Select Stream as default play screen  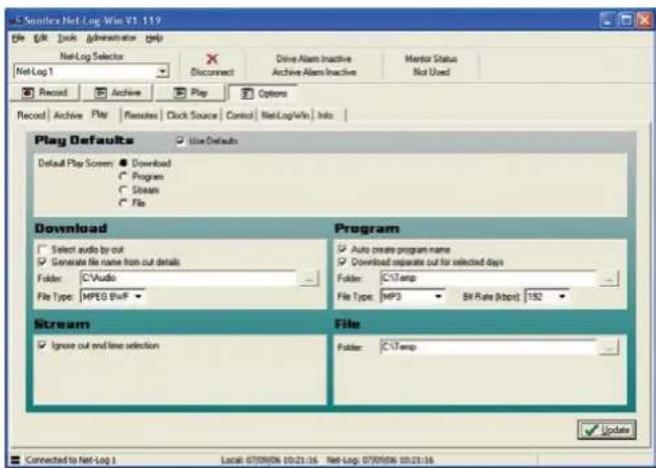click(x=123, y=190)
